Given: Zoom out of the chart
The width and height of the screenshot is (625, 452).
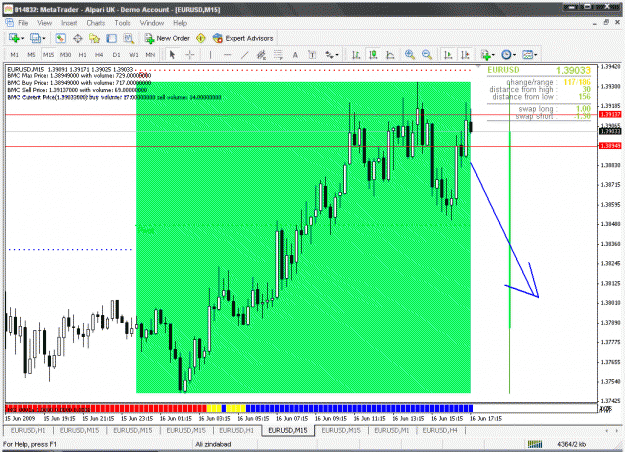Looking at the screenshot, I should (x=427, y=55).
